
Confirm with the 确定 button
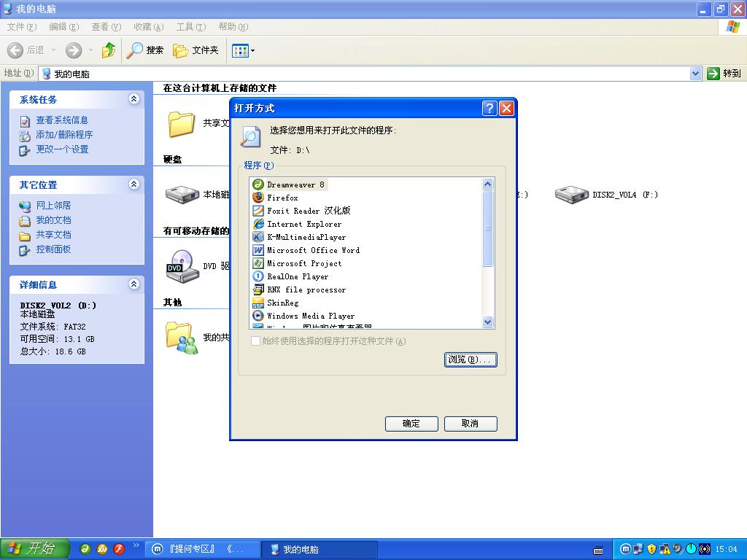click(411, 424)
